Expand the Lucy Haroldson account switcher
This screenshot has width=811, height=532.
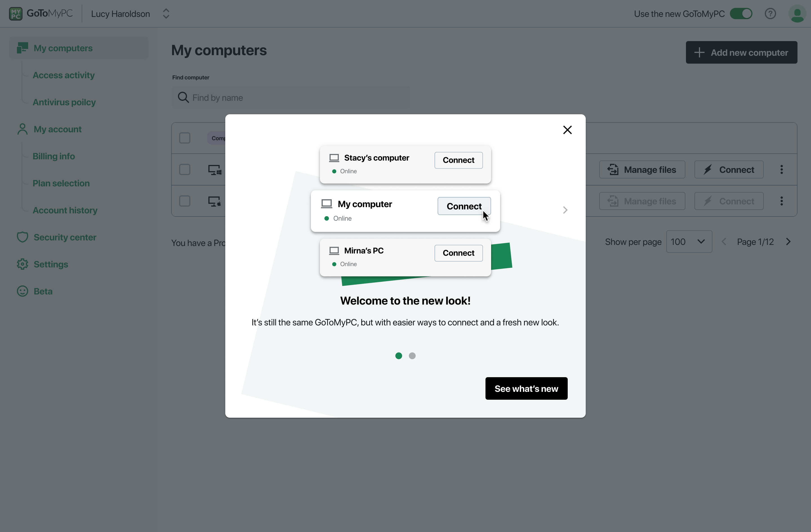pyautogui.click(x=166, y=14)
